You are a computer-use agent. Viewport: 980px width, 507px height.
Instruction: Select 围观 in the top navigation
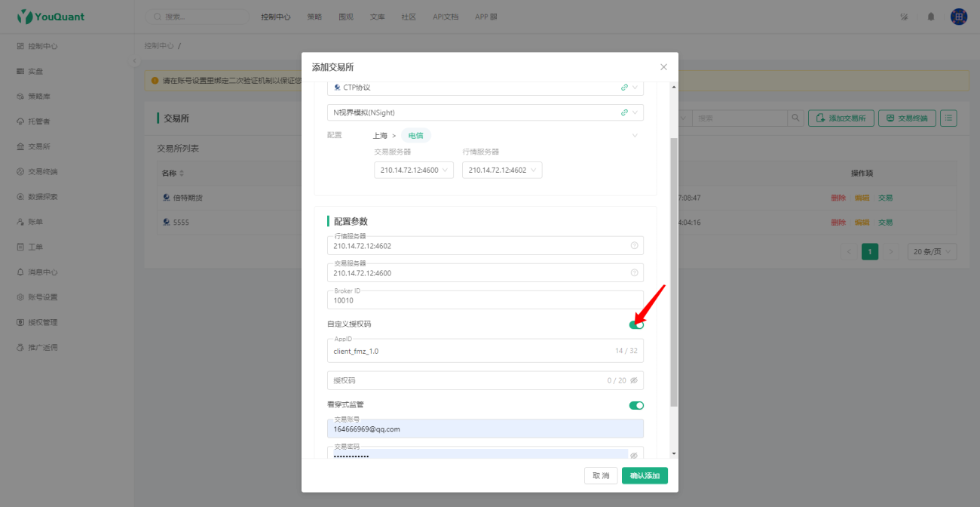click(346, 17)
